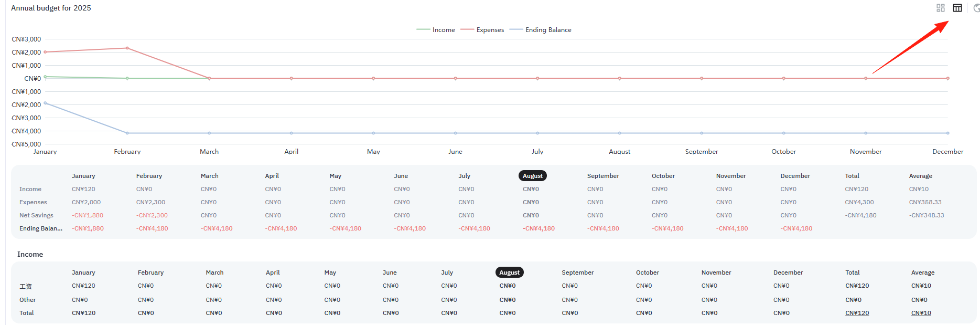
Task: Click the December header in summary table
Action: (x=795, y=176)
